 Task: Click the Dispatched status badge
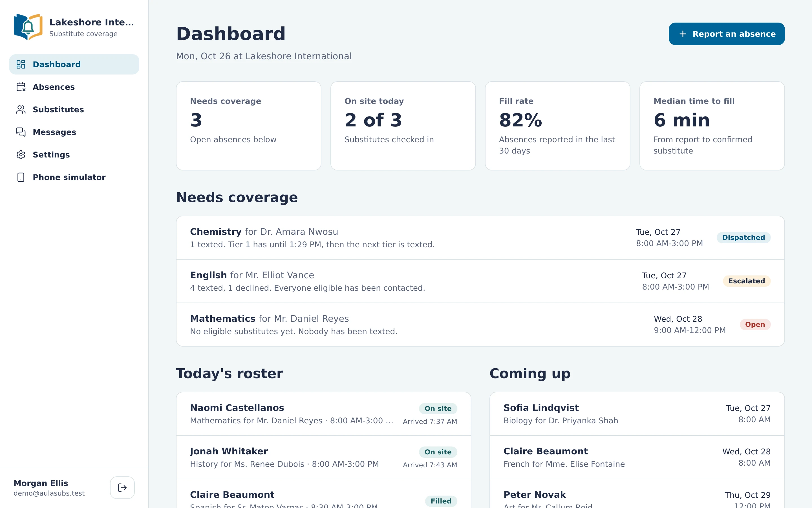[x=743, y=238]
